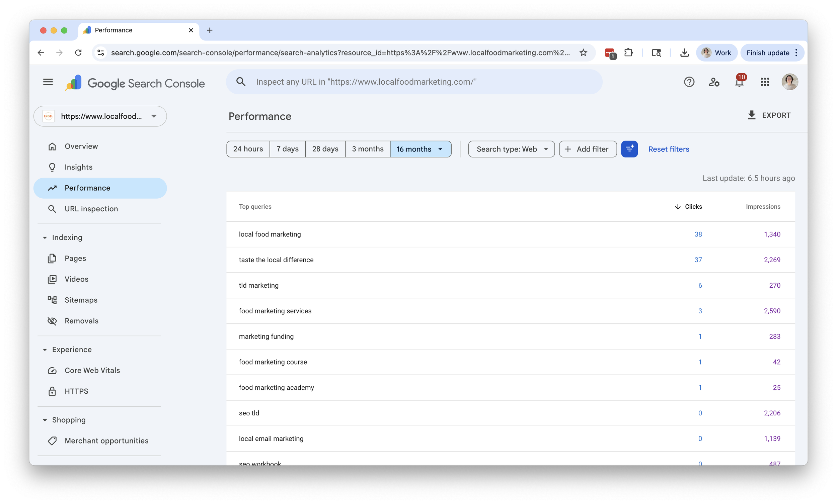This screenshot has height=504, width=837.
Task: Open the navigation hamburger menu
Action: coord(48,82)
